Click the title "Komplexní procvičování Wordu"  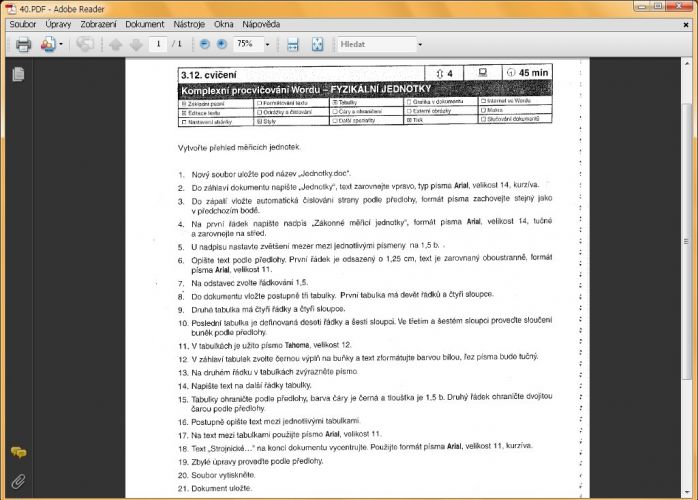point(251,90)
